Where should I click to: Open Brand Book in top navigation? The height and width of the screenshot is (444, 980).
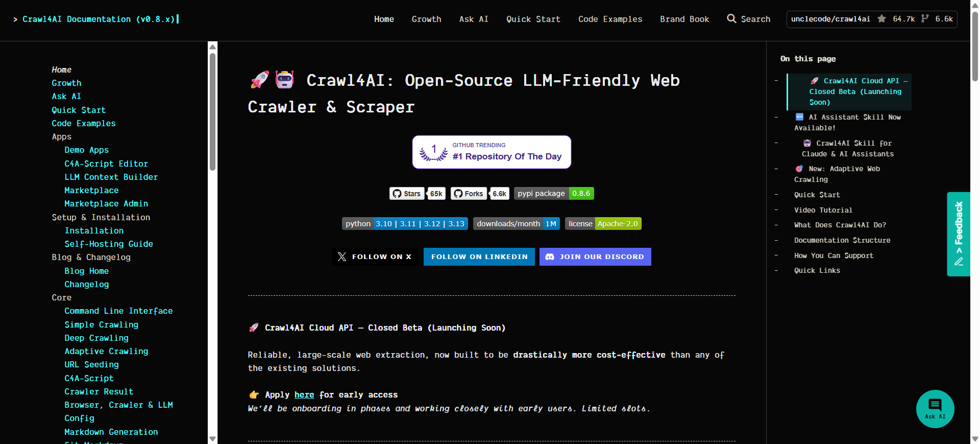click(x=684, y=19)
